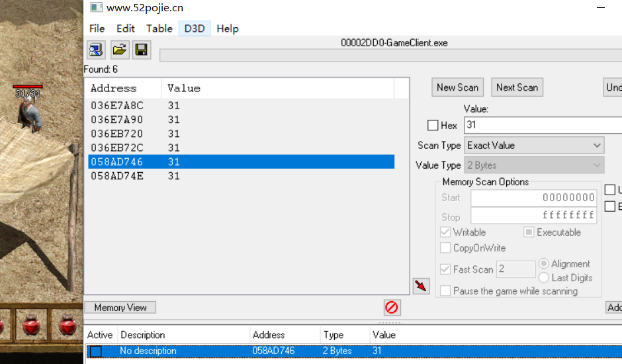Open the process list icon
Viewport: 622px width, 364px height.
pyautogui.click(x=96, y=50)
